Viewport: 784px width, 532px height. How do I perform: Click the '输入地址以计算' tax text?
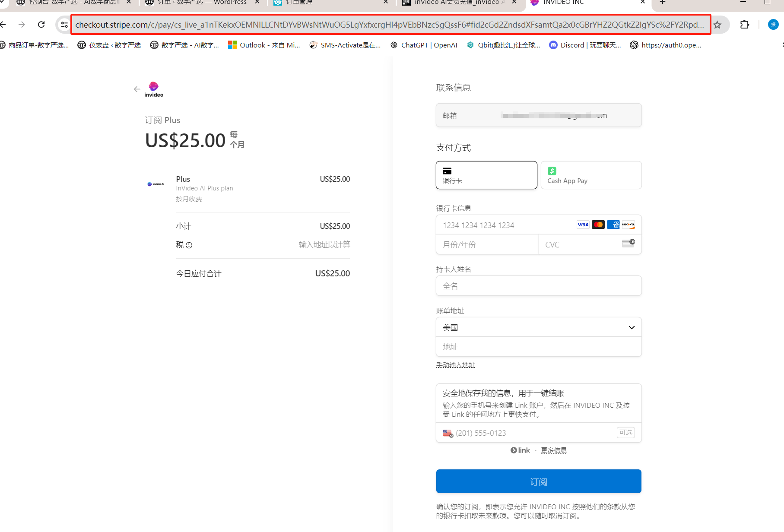coord(324,245)
